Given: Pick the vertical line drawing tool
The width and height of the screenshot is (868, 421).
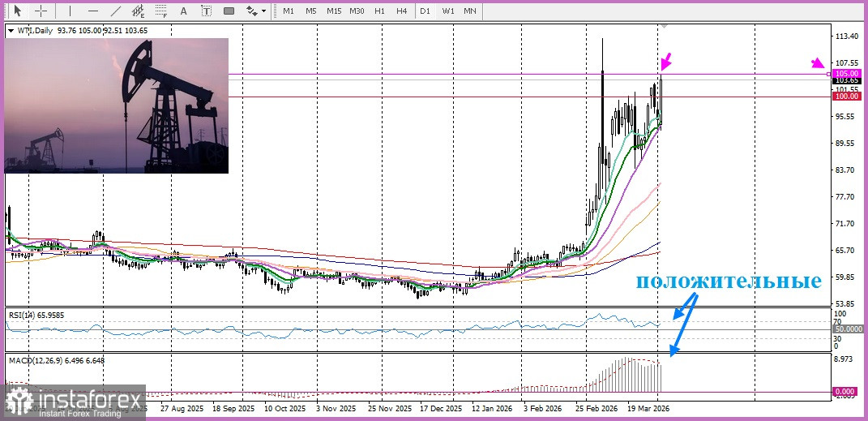Looking at the screenshot, I should pyautogui.click(x=70, y=11).
